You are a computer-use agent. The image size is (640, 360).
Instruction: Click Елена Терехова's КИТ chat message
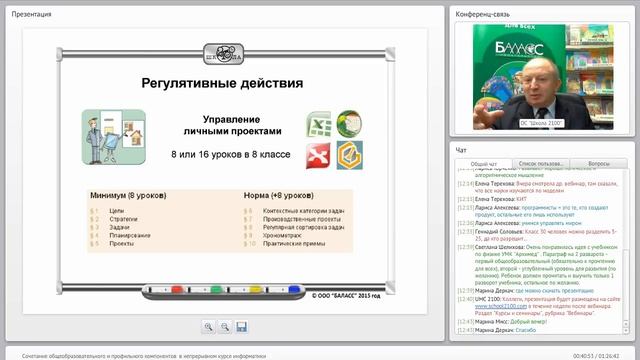click(492, 199)
